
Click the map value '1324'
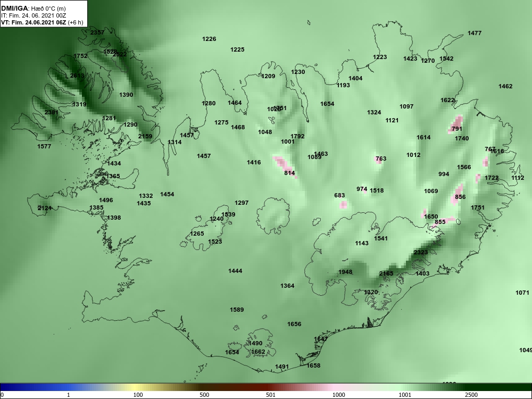click(374, 112)
